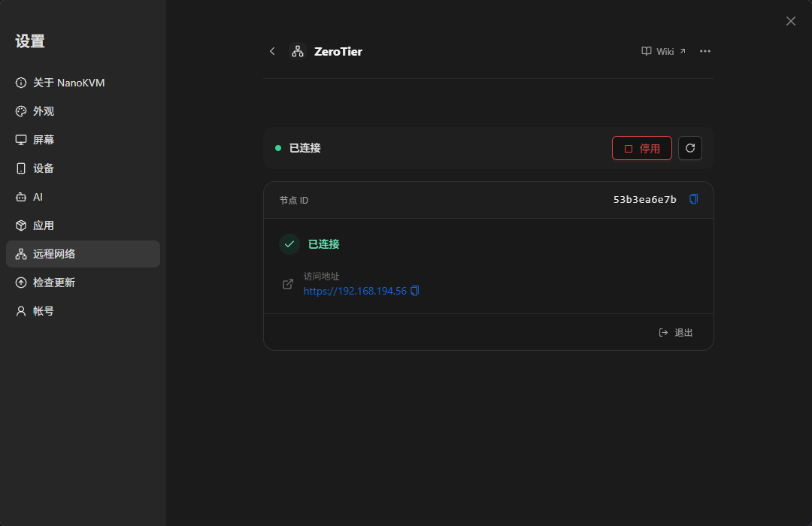The height and width of the screenshot is (526, 812).
Task: Open the 帐号 account settings
Action: pos(83,310)
